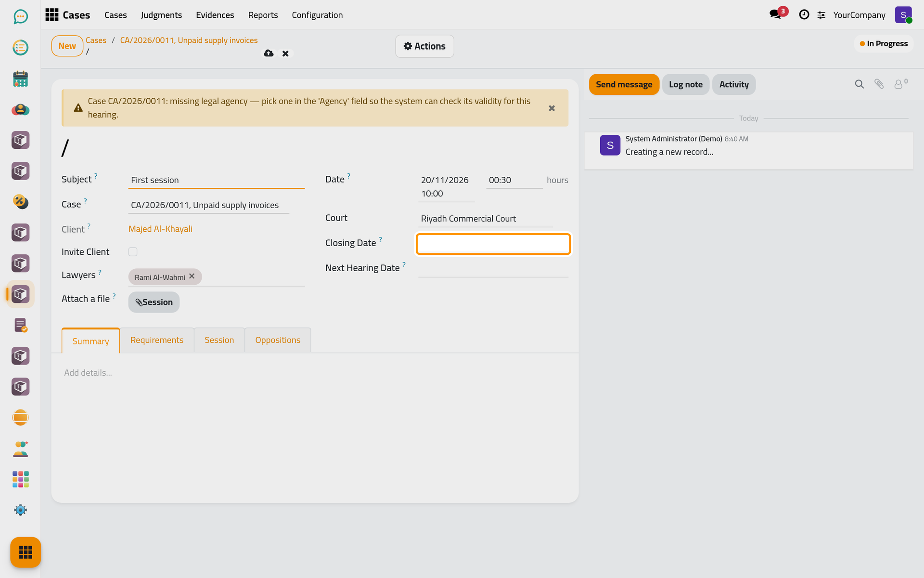Open the Configuration menu
This screenshot has height=578, width=924.
317,15
